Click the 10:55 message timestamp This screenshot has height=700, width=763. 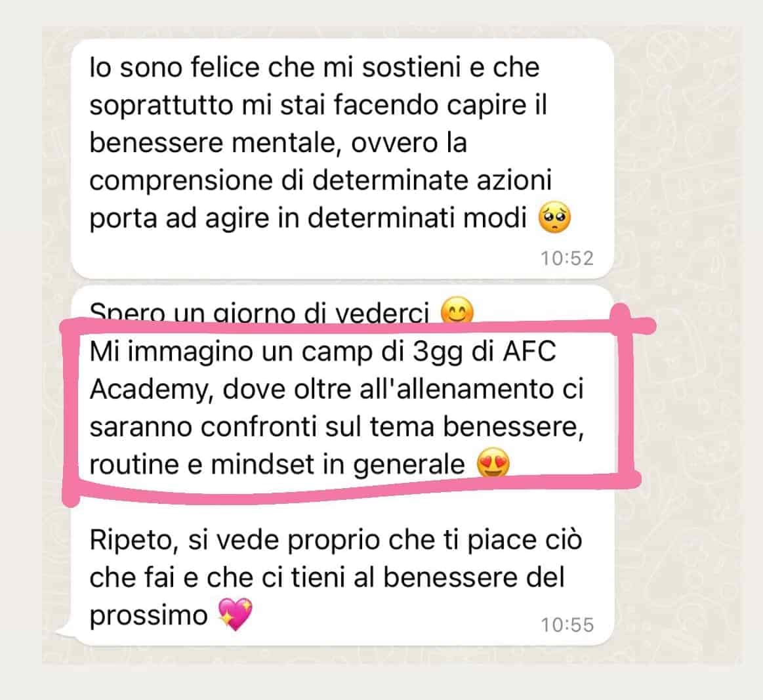coord(567,625)
